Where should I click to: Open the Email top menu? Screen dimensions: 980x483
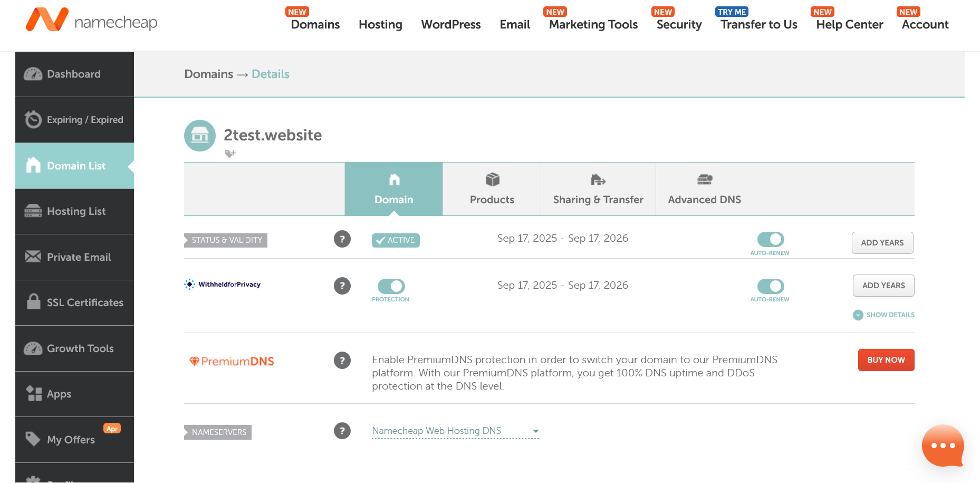(515, 24)
